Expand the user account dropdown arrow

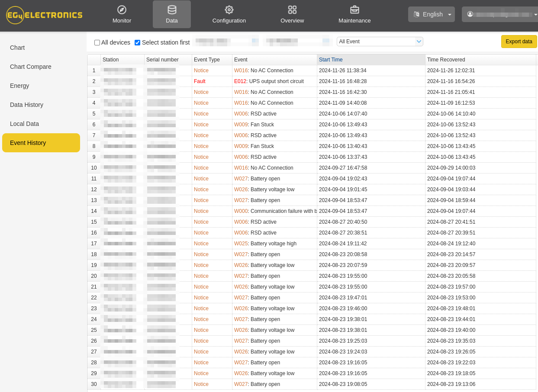pos(535,14)
